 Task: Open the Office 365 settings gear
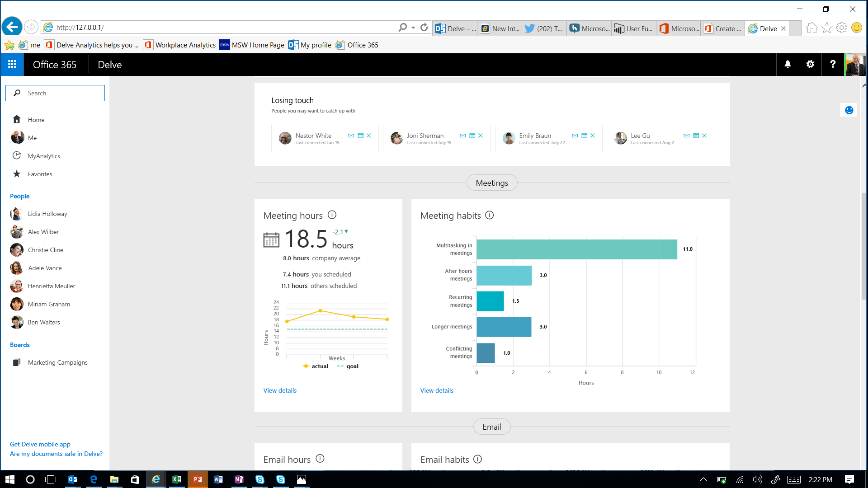[810, 65]
